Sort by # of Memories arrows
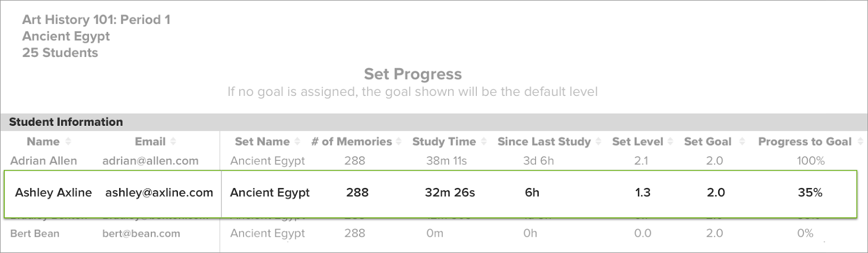Image resolution: width=868 pixels, height=253 pixels. (399, 141)
